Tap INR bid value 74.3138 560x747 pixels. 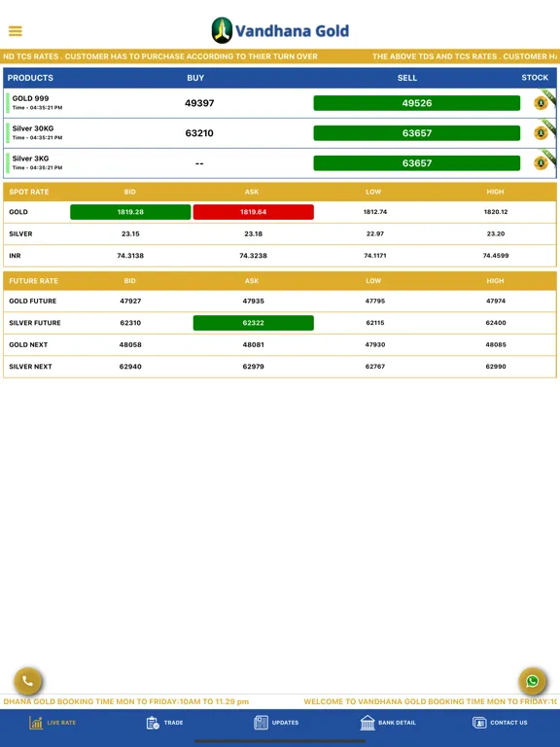coord(130,256)
